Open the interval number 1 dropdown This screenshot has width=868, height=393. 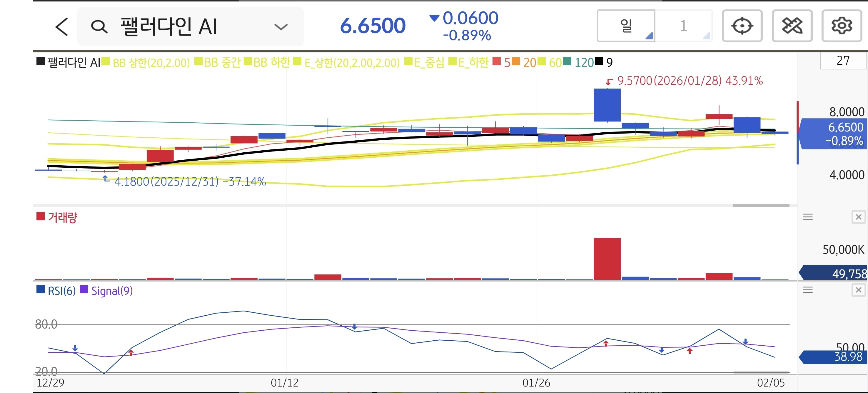[684, 26]
